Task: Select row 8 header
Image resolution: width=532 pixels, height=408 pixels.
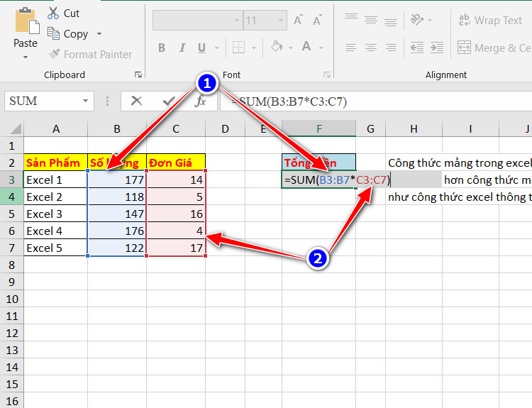Action: point(12,265)
